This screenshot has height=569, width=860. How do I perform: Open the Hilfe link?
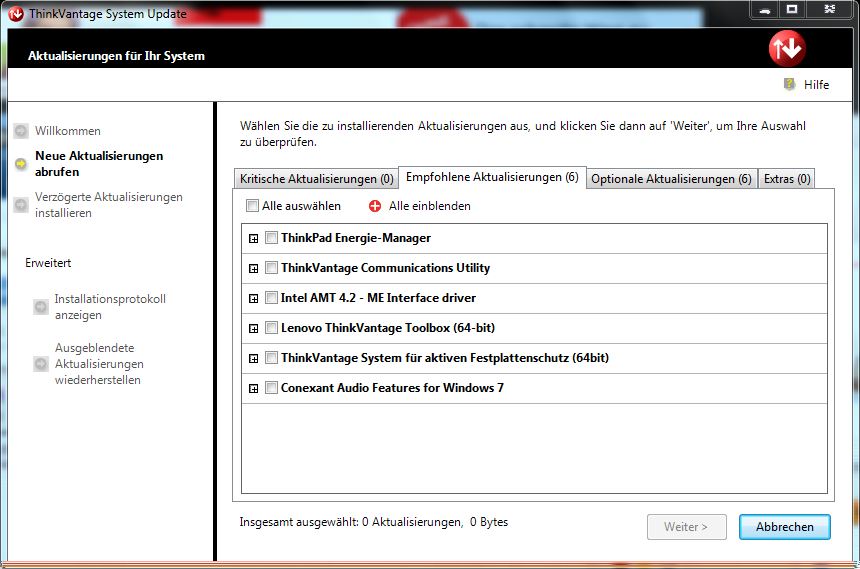point(816,84)
